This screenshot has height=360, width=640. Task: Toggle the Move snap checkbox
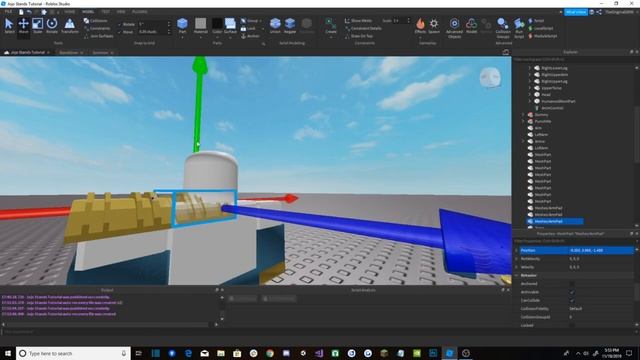click(x=120, y=32)
